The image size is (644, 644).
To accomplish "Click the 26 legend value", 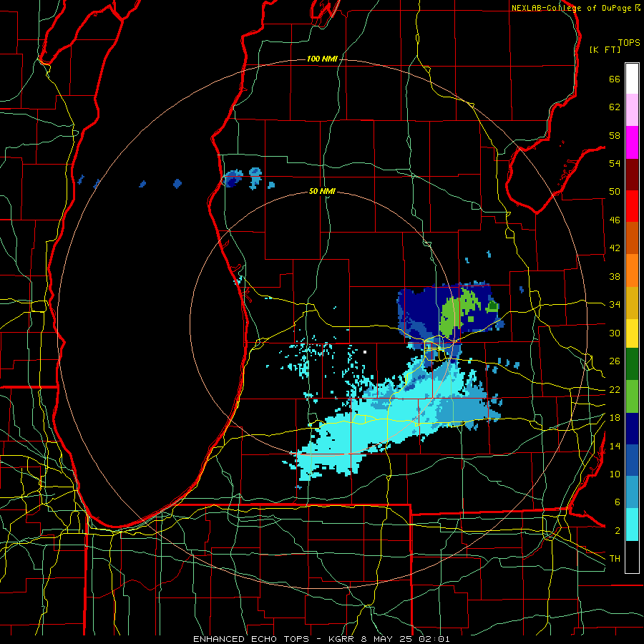I will coord(615,361).
